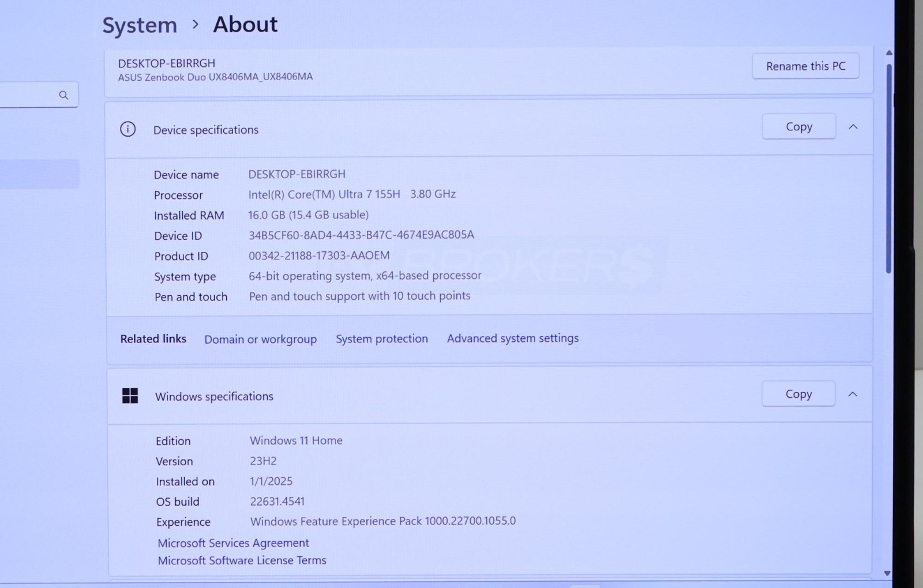The width and height of the screenshot is (923, 588).
Task: Click the 64-bit operating system value
Action: tap(365, 276)
